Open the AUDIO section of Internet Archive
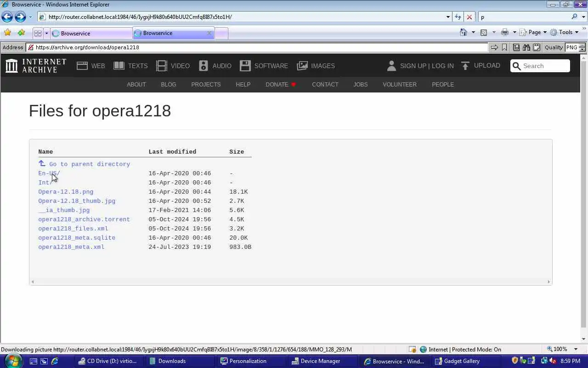 pos(215,66)
